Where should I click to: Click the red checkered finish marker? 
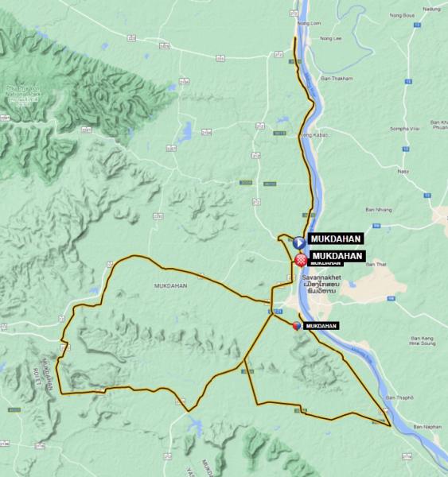point(301,261)
